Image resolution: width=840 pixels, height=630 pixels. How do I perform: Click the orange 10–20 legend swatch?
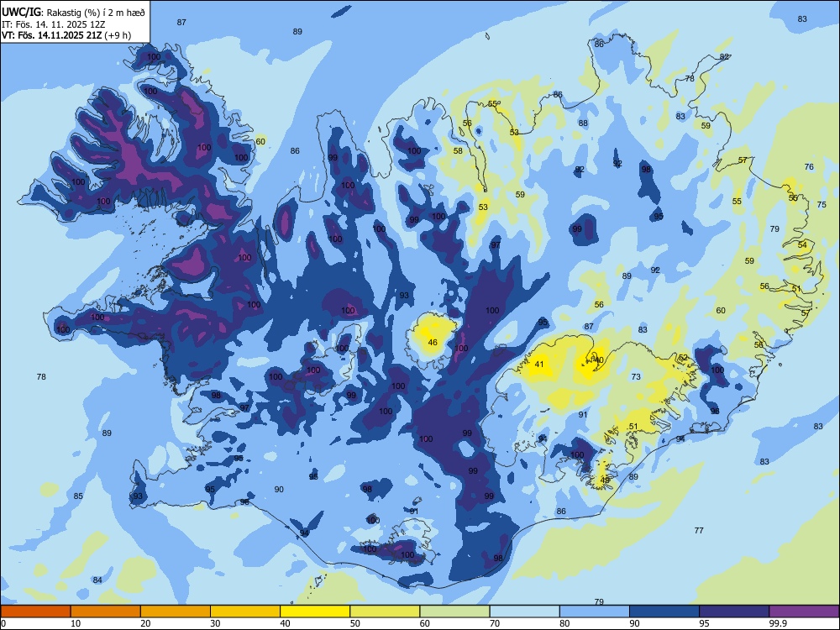click(x=106, y=612)
